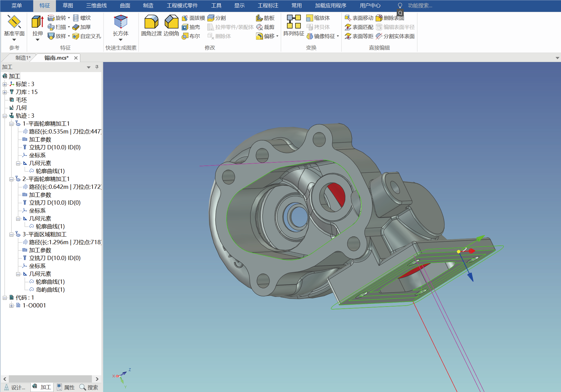561x392 pixels.
Task: Select the 边倒角 chamfer tool
Action: [x=171, y=22]
